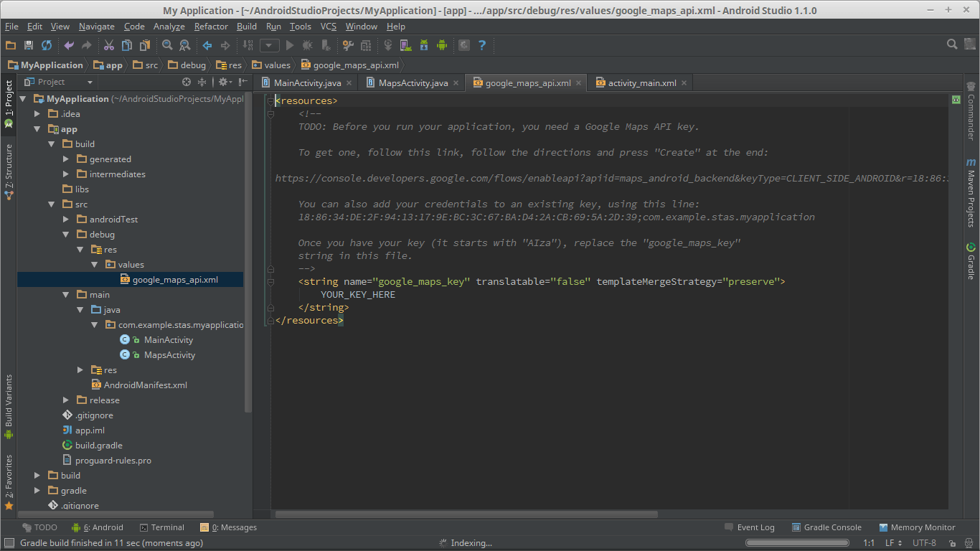Collapse the debug folder
Screen dimensions: 980x551
point(66,235)
